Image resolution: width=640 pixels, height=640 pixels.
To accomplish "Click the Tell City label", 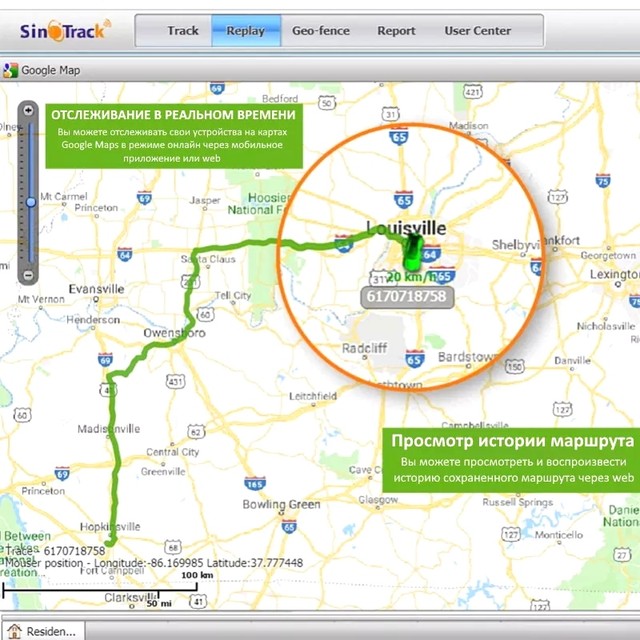I will click(233, 295).
